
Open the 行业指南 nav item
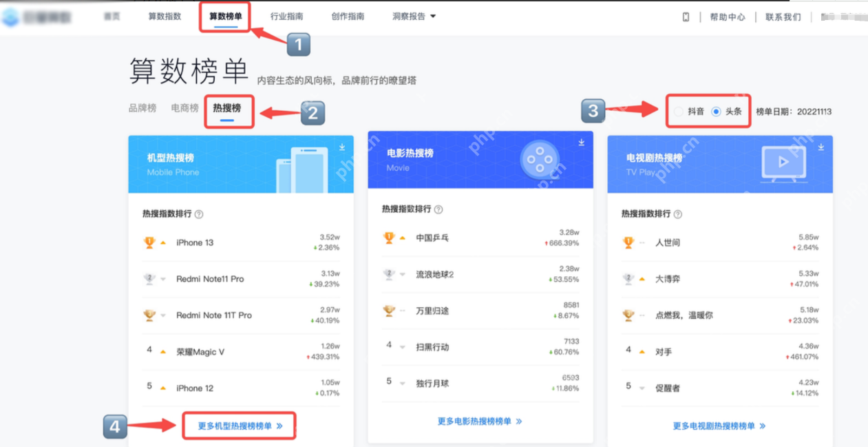point(286,16)
